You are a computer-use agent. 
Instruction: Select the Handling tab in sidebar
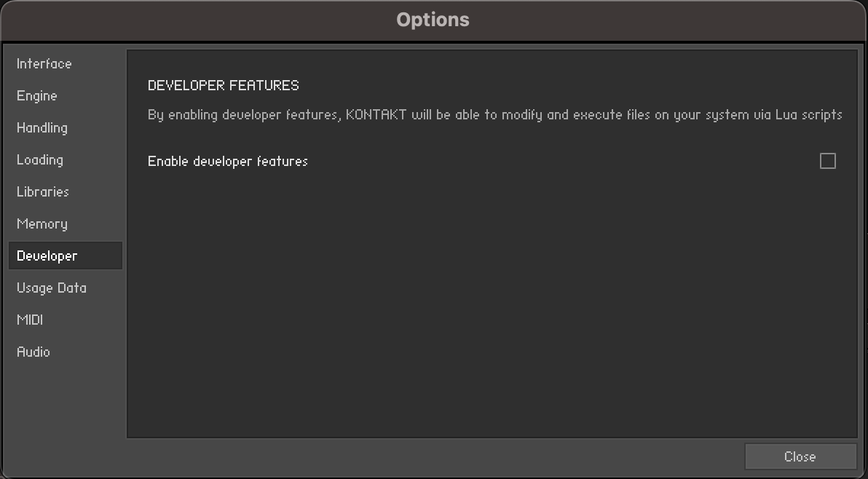pos(42,128)
